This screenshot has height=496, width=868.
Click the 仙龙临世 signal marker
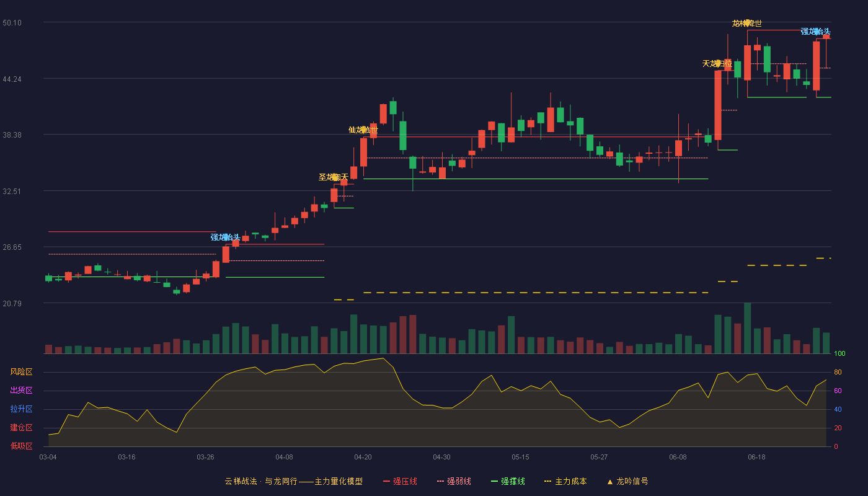click(x=363, y=130)
